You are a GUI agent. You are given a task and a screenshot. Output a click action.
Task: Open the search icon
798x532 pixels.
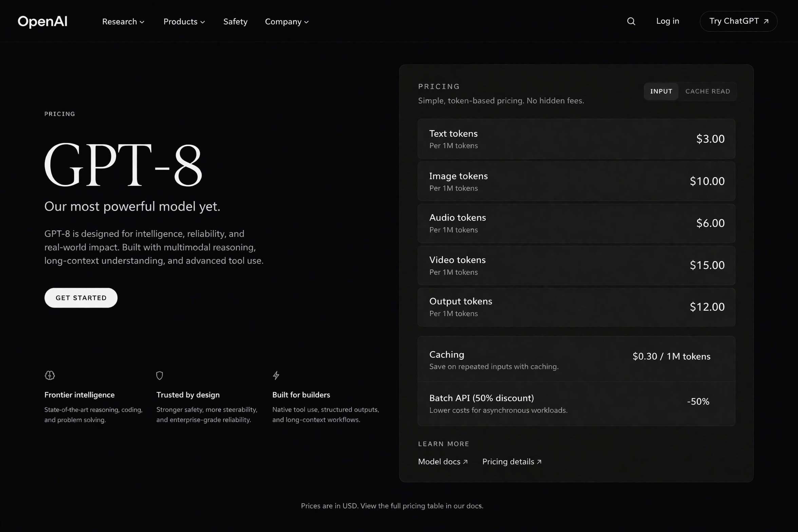(631, 21)
